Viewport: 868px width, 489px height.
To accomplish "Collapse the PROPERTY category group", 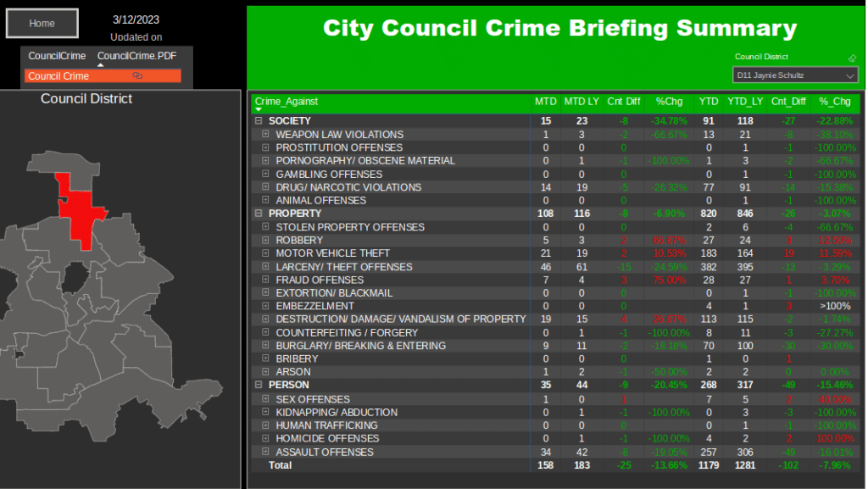I will 259,214.
